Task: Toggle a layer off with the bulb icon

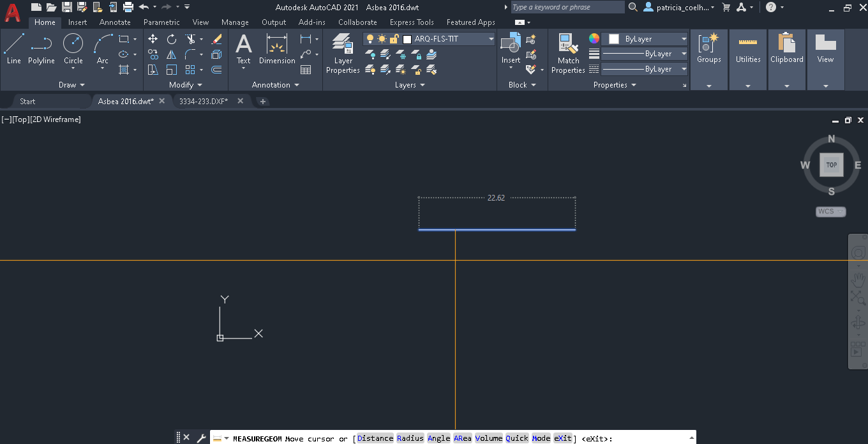Action: click(x=370, y=56)
